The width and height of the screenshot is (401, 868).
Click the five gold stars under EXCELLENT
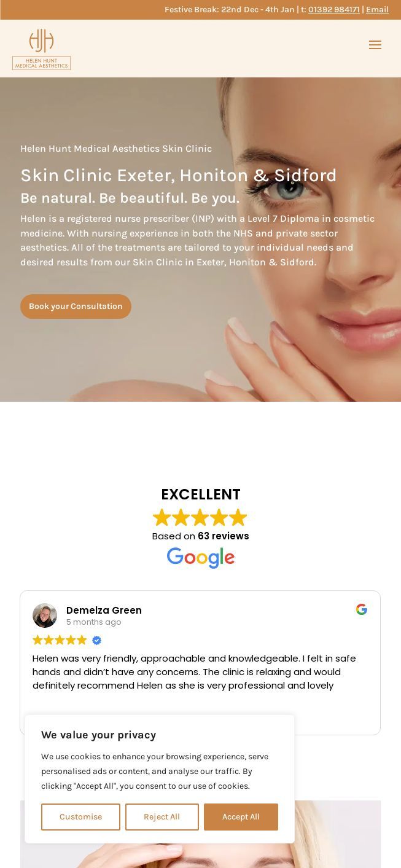click(x=200, y=517)
